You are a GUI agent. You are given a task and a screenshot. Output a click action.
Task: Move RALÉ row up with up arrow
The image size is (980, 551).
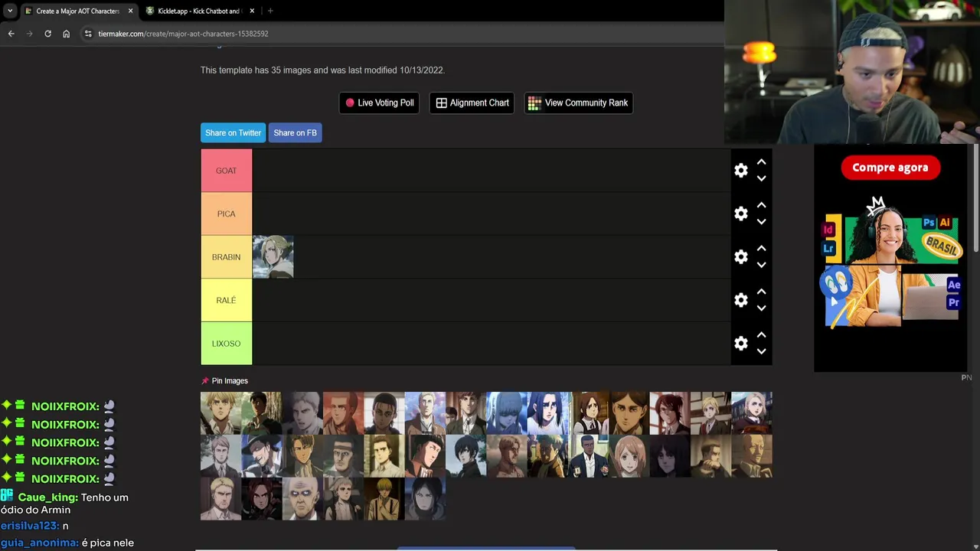[761, 292]
